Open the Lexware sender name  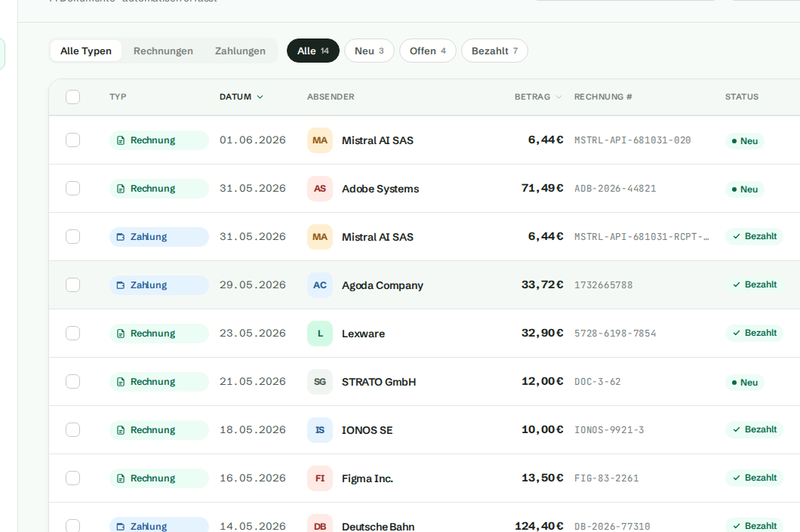tap(363, 334)
